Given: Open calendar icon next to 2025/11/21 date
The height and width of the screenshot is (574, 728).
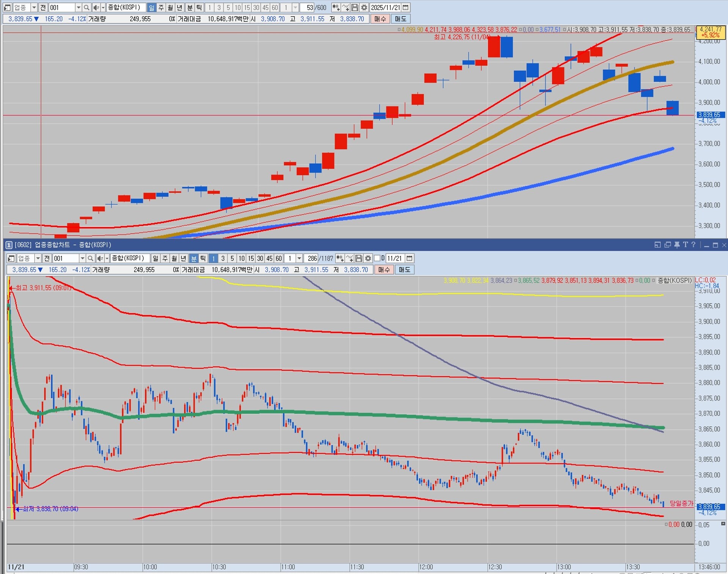Looking at the screenshot, I should 406,8.
